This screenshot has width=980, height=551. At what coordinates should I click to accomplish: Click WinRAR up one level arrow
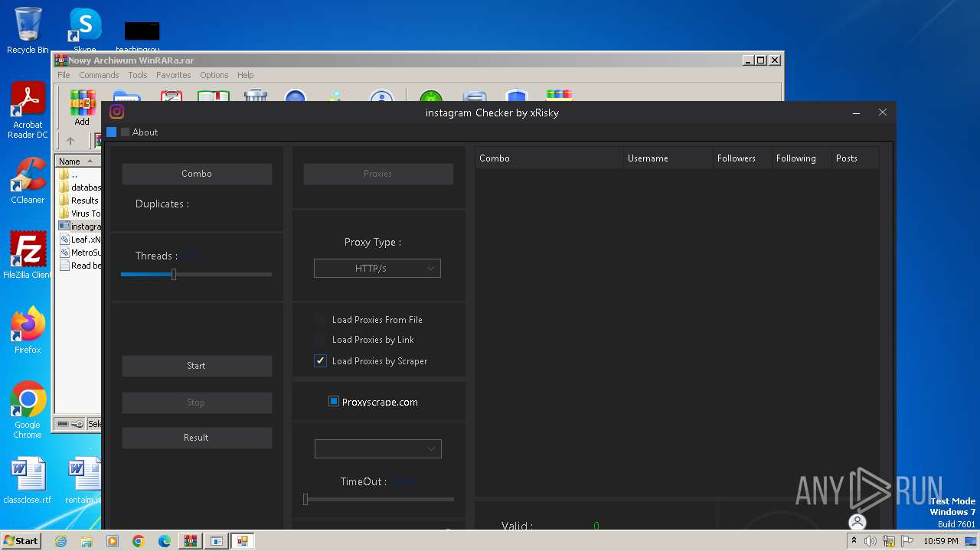point(70,141)
